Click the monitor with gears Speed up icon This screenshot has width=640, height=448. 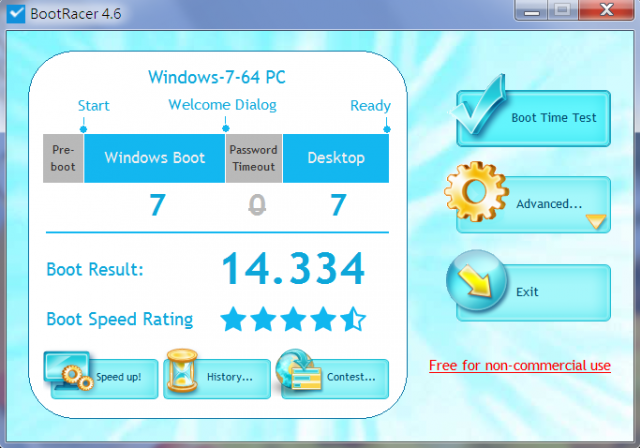tap(69, 371)
